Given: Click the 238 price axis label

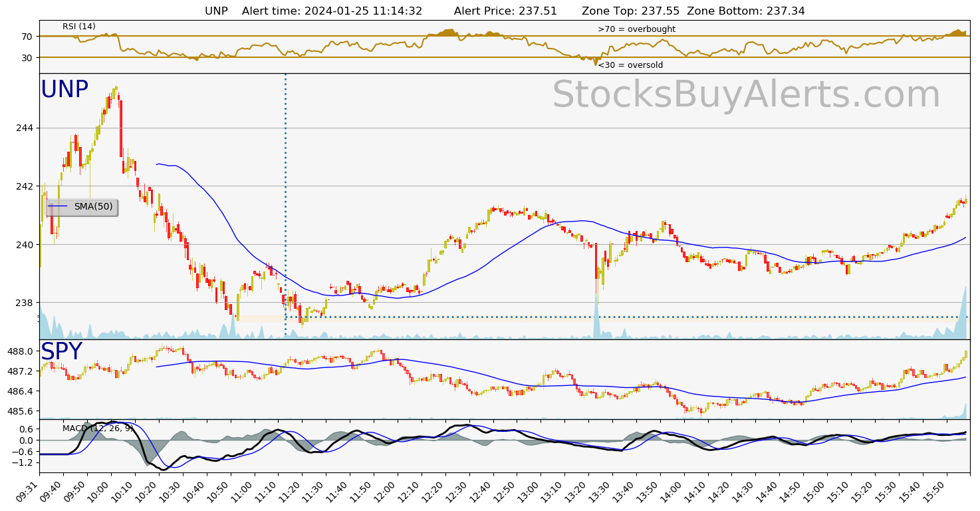Looking at the screenshot, I should 25,303.
